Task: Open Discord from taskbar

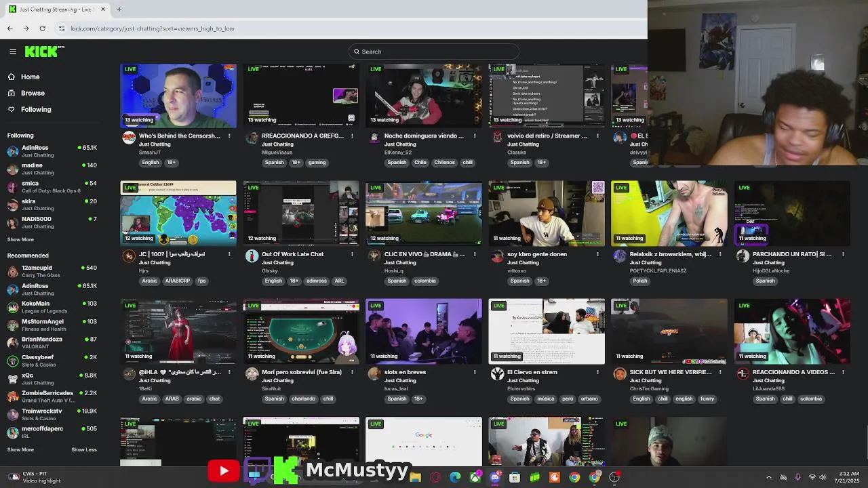Action: click(x=495, y=477)
